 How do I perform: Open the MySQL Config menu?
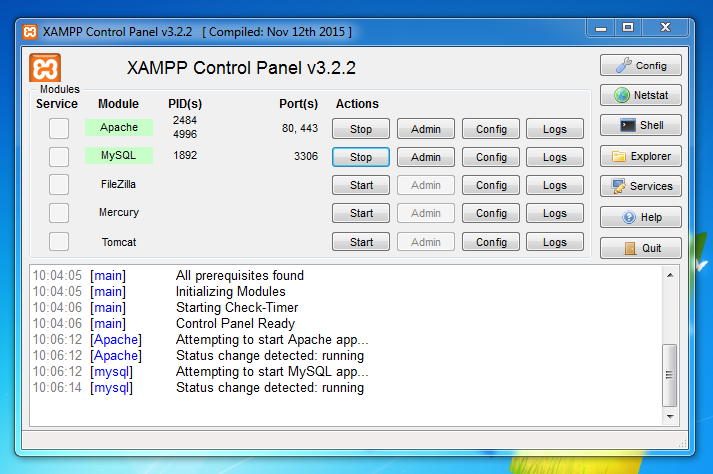[491, 157]
